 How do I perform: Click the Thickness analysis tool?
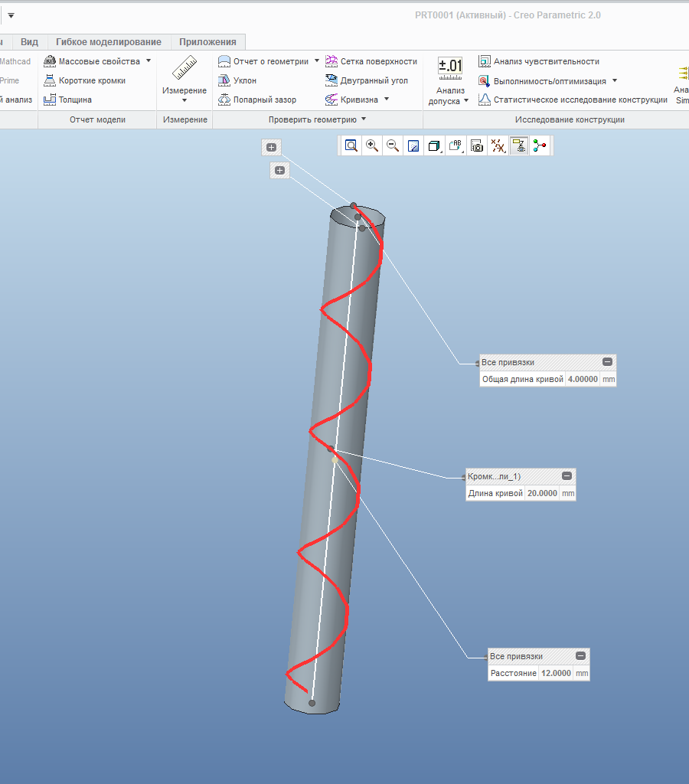67,100
